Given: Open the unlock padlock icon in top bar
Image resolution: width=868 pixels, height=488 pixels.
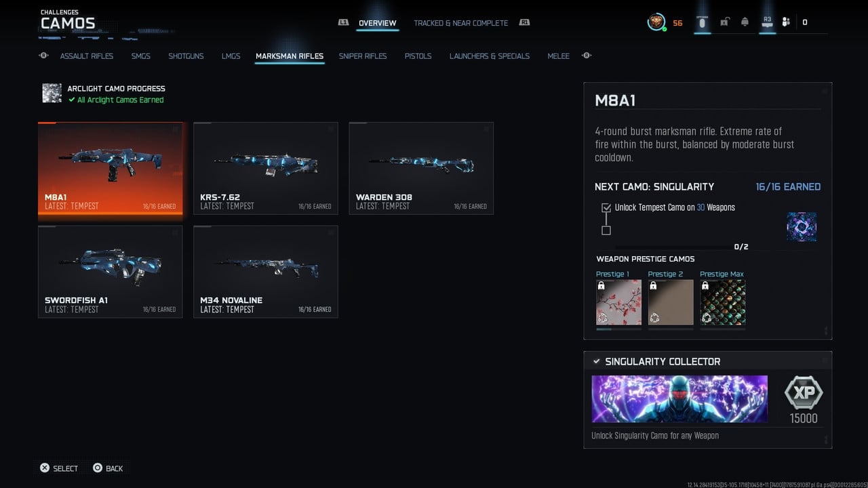Looking at the screenshot, I should click(x=724, y=22).
